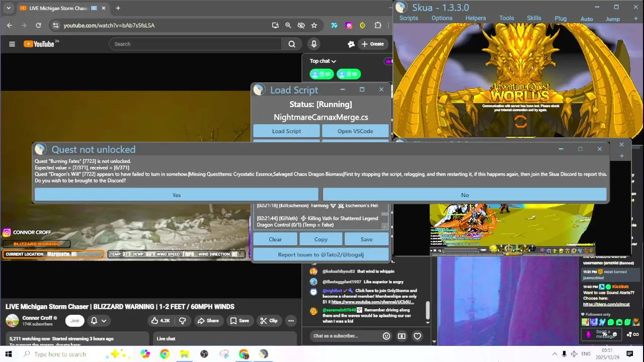Send a Super Chat with the dollar icon
The width and height of the screenshot is (644, 362).
pos(401,336)
